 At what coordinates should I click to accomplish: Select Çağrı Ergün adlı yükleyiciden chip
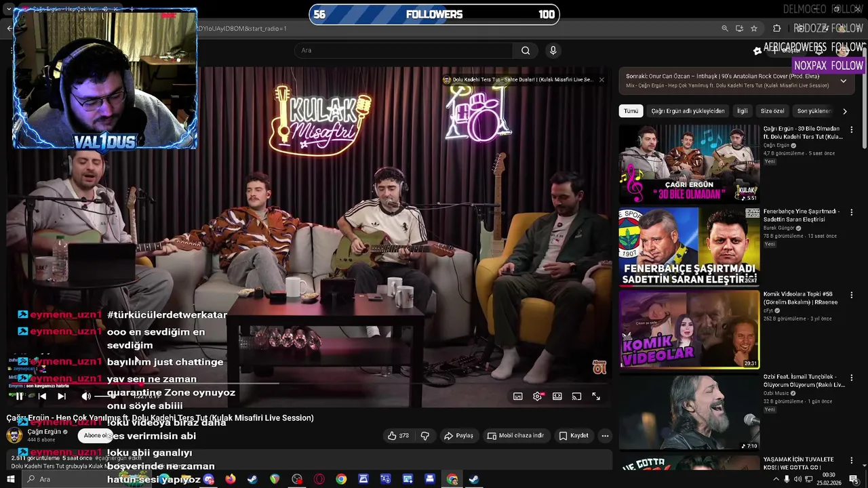tap(688, 111)
